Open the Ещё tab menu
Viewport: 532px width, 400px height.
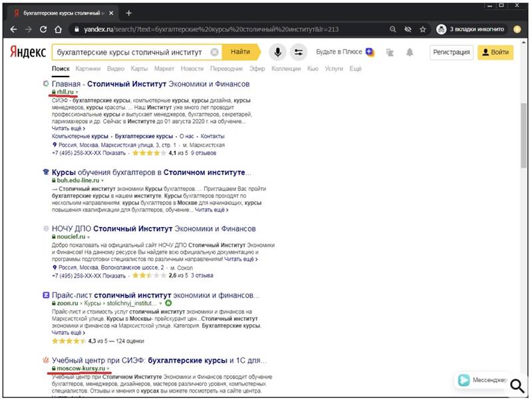coord(356,69)
